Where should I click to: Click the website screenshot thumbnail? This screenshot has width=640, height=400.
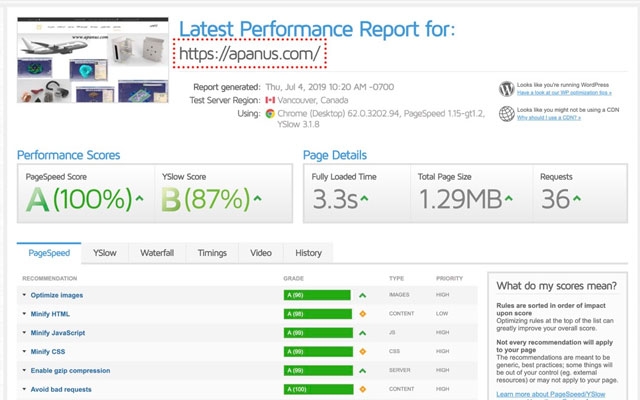click(x=93, y=60)
